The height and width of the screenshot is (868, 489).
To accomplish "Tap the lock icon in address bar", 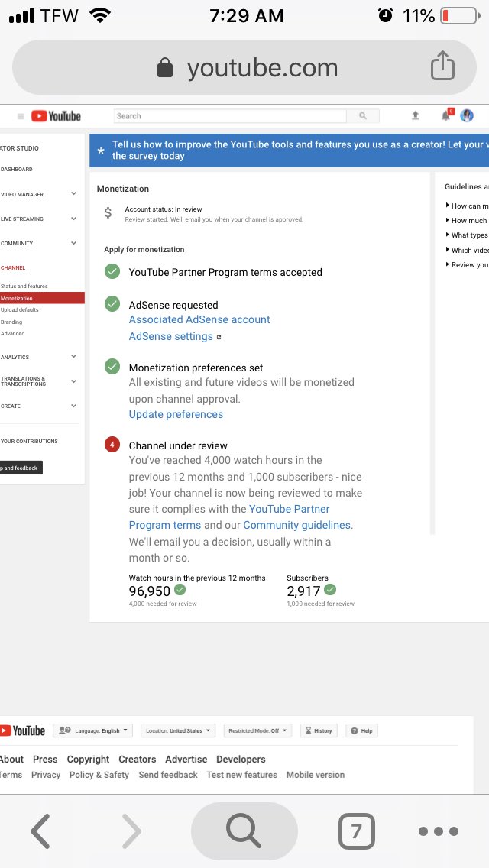I will coord(165,68).
